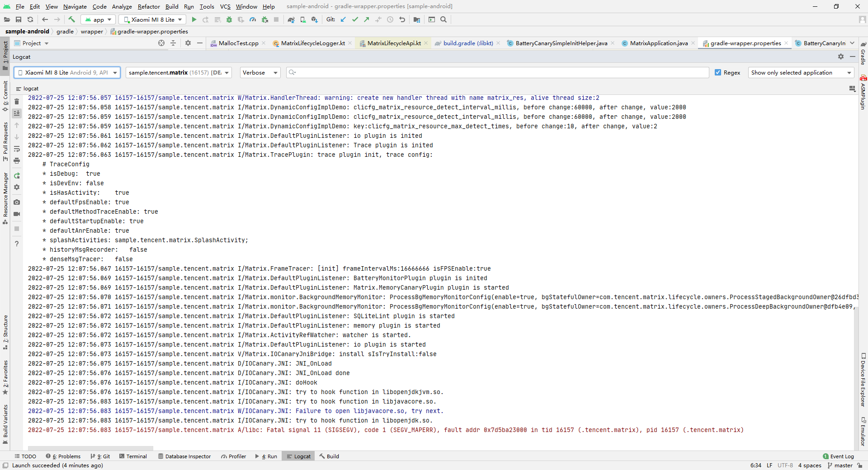The width and height of the screenshot is (868, 470).
Task: Toggle scroll to end of logcat
Action: (17, 113)
